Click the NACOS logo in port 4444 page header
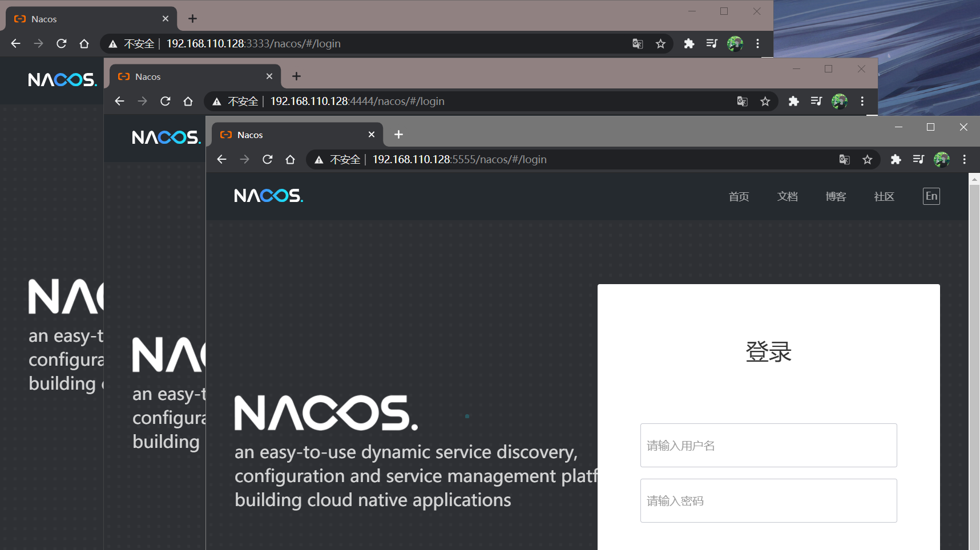This screenshot has height=550, width=980. point(166,137)
